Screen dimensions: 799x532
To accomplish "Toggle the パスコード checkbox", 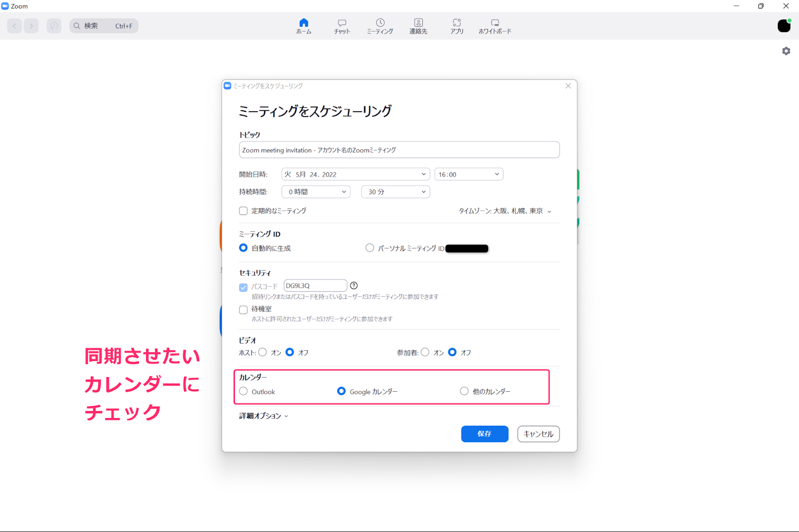I will [243, 287].
